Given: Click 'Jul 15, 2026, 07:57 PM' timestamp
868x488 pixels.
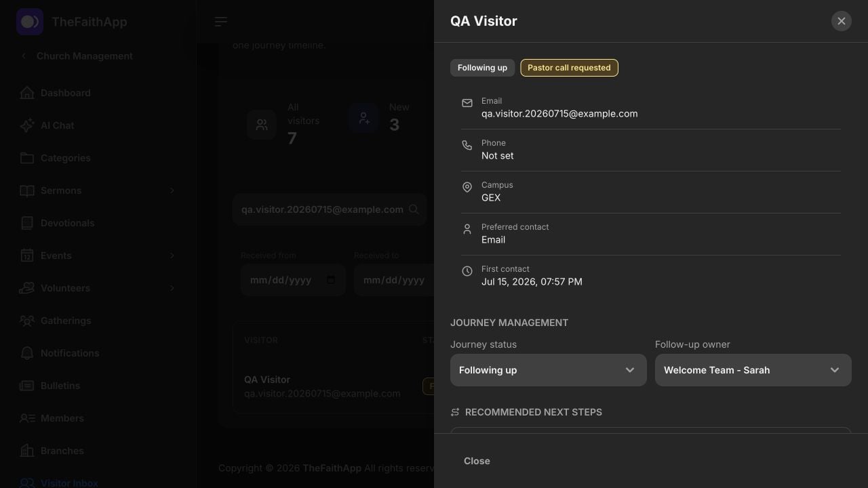Looking at the screenshot, I should tap(532, 282).
